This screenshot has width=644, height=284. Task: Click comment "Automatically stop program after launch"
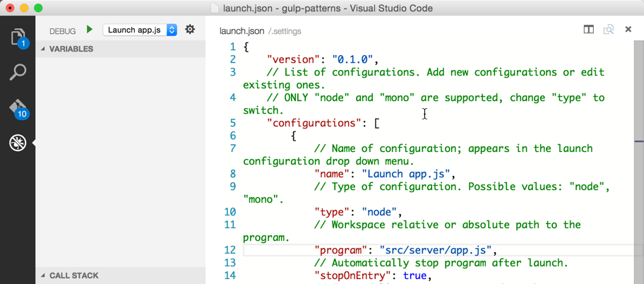coord(441,263)
